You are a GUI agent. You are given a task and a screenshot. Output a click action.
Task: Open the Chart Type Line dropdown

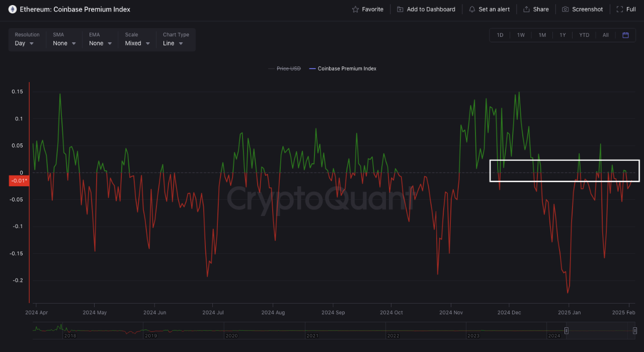(x=176, y=39)
